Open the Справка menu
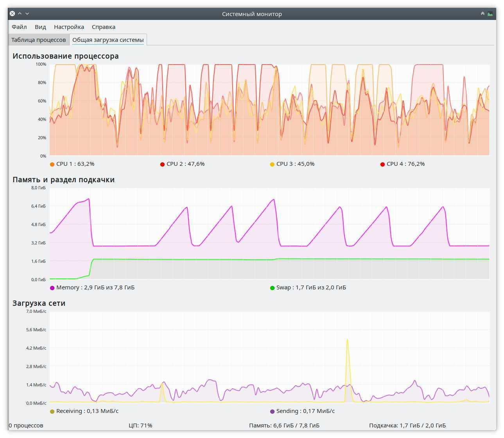The height and width of the screenshot is (438, 504). 103,27
